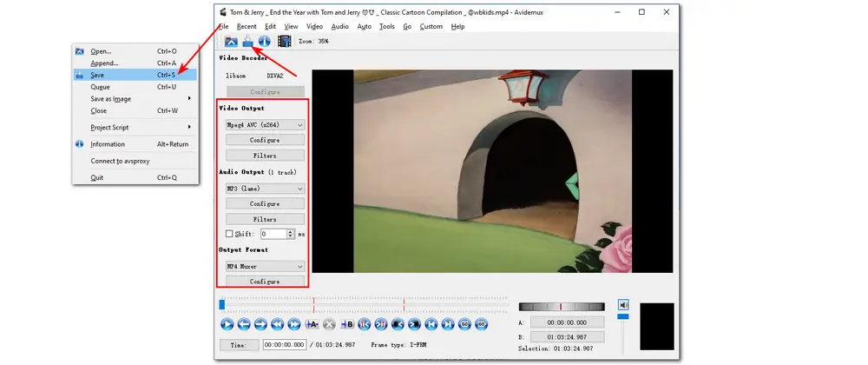
Task: Open the Video menu
Action: [x=314, y=27]
